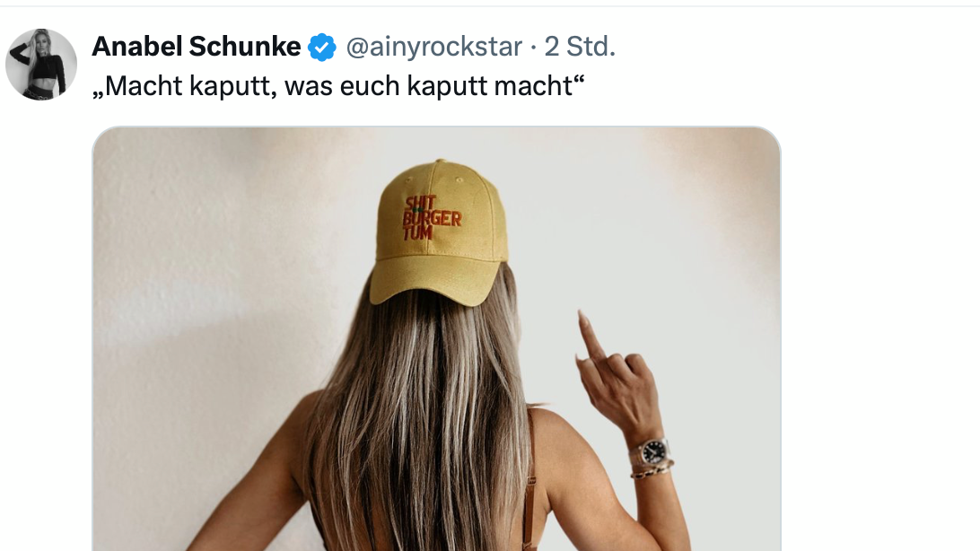This screenshot has height=551, width=980.
Task: Click the blue verified checkmark badge
Action: 322,48
